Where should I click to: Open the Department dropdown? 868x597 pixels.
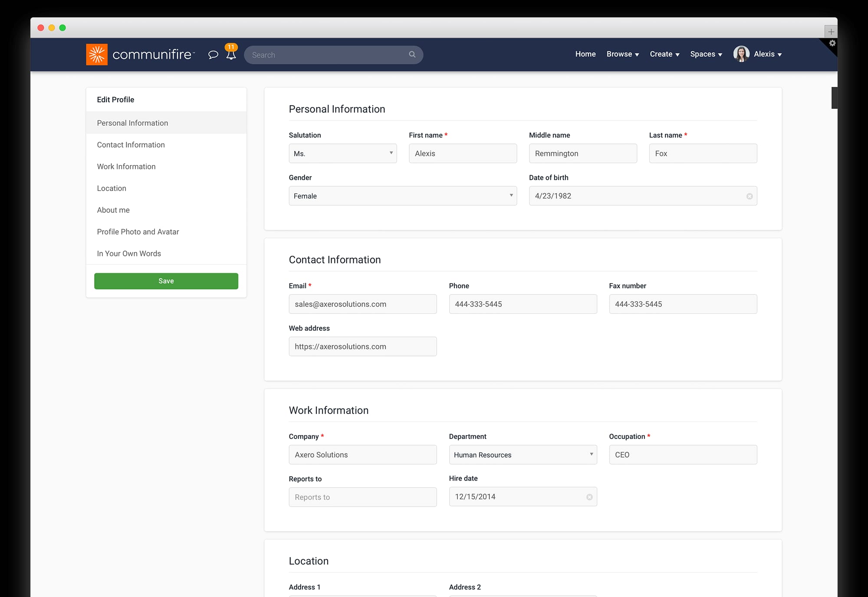(x=523, y=455)
